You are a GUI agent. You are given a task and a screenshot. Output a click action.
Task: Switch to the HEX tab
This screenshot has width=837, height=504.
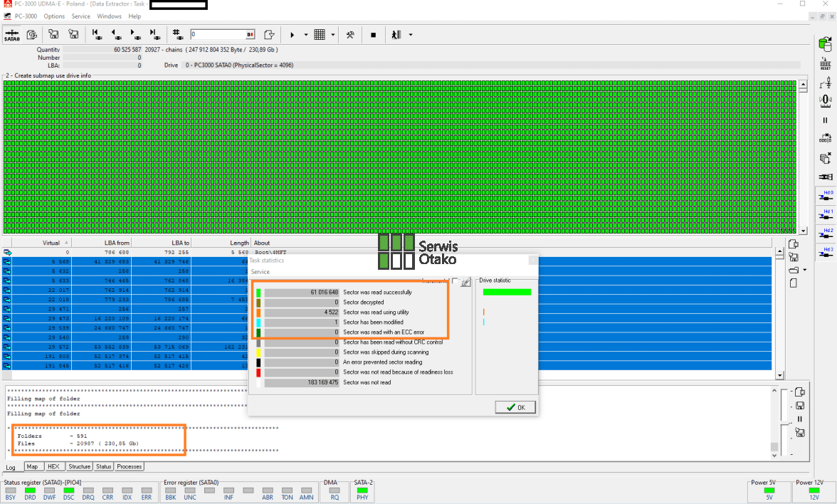click(53, 467)
